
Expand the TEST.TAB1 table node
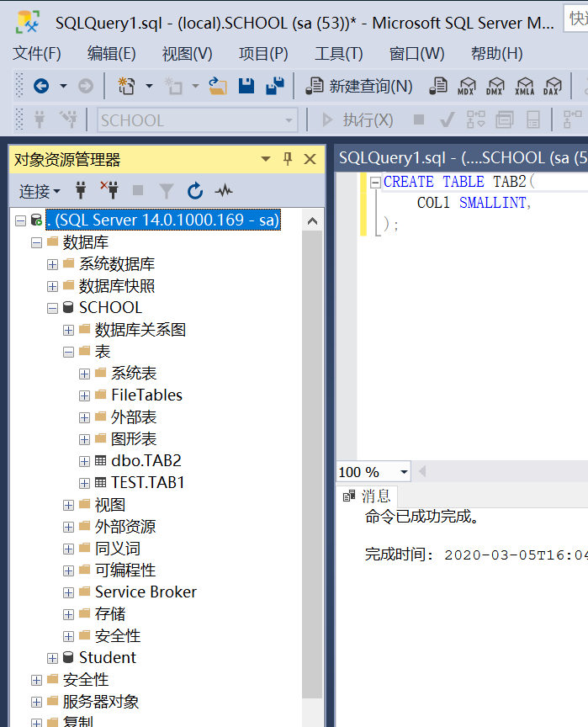click(84, 483)
